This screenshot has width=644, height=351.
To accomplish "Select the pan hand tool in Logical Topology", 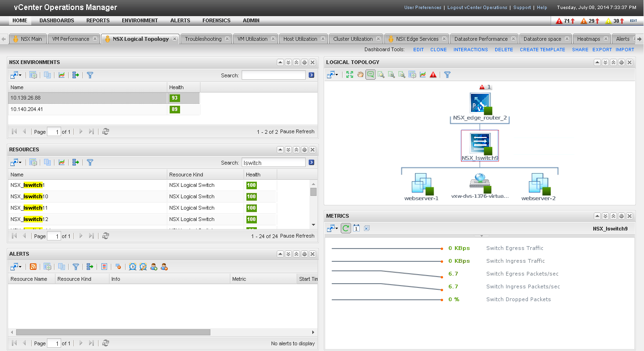I will click(x=360, y=74).
